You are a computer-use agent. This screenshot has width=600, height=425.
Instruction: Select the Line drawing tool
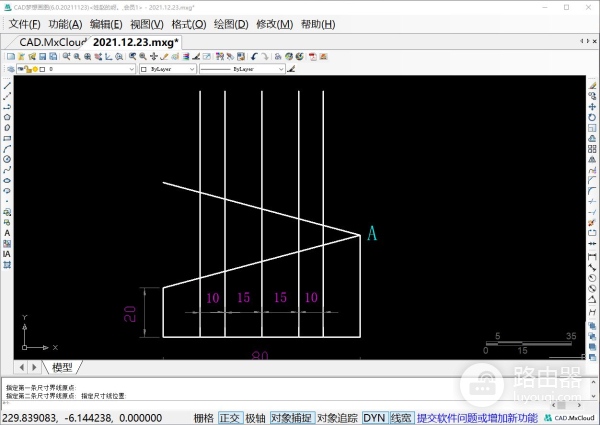7,85
